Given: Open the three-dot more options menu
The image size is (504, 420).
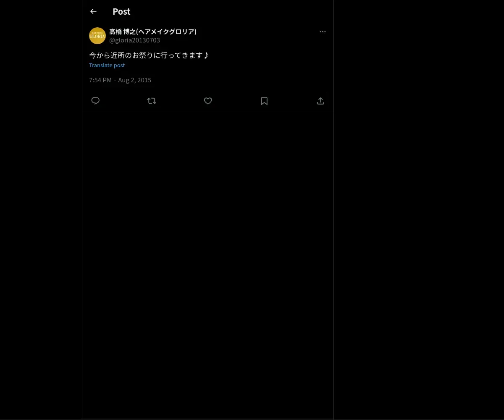Looking at the screenshot, I should tap(323, 31).
